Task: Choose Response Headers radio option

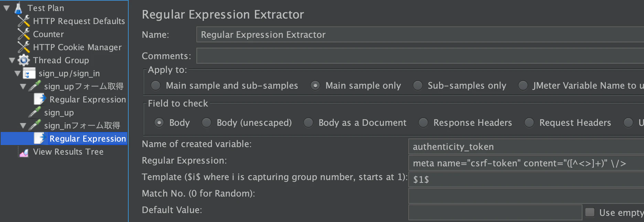Action: pos(423,123)
